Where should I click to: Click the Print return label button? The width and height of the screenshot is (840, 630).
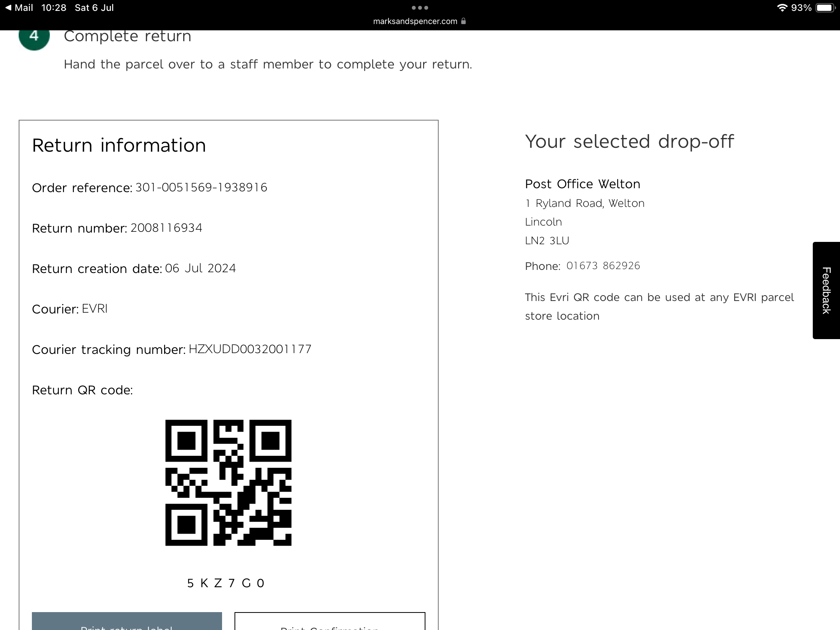(127, 623)
